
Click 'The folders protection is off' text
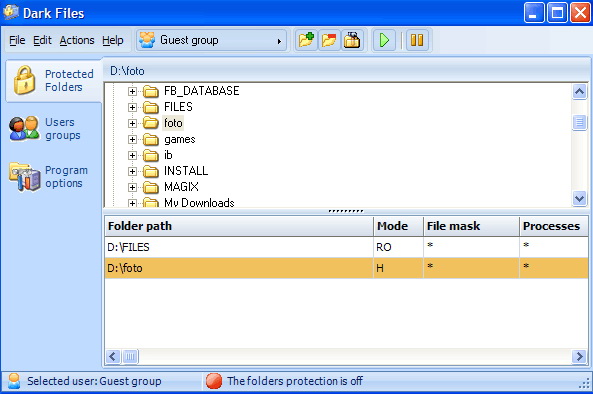(x=295, y=381)
